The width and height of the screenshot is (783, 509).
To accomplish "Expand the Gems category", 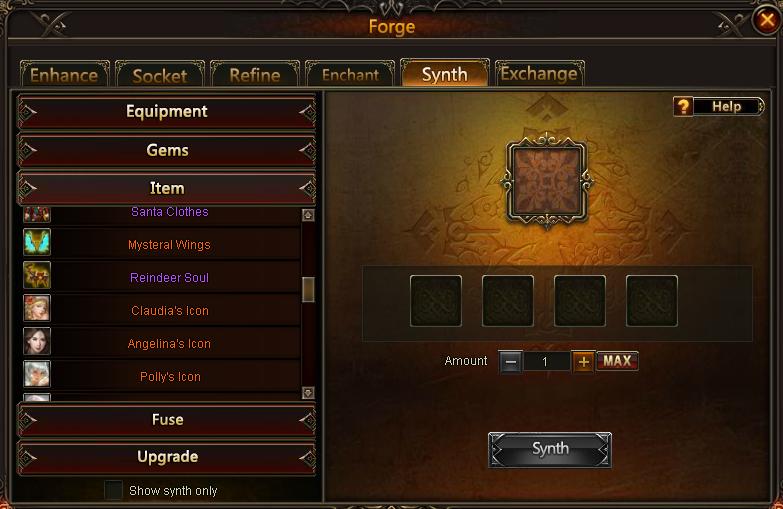I will 167,150.
